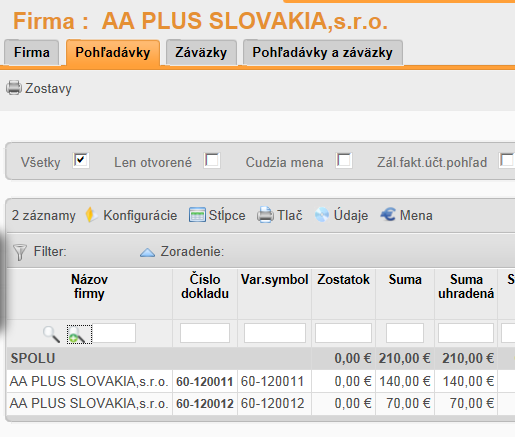Open document number 60-120011
The image size is (515, 437).
click(205, 382)
